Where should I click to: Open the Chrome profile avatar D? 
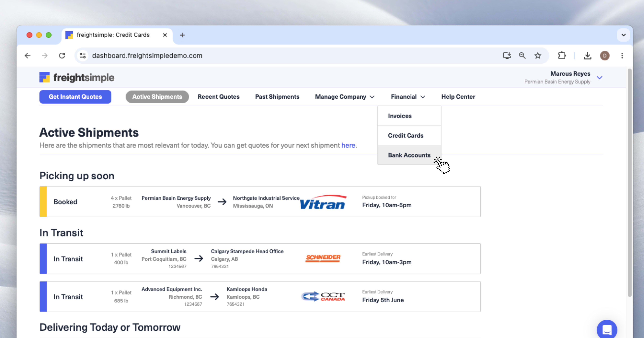coord(605,55)
